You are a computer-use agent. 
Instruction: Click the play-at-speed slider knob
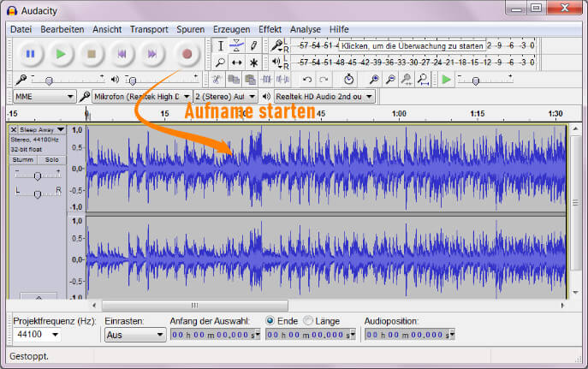point(476,81)
